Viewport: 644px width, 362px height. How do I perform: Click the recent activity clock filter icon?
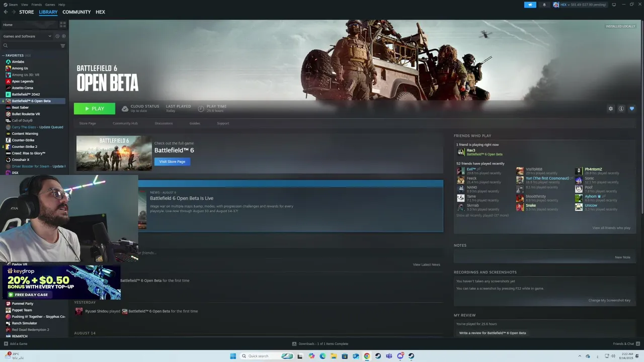[x=57, y=36]
